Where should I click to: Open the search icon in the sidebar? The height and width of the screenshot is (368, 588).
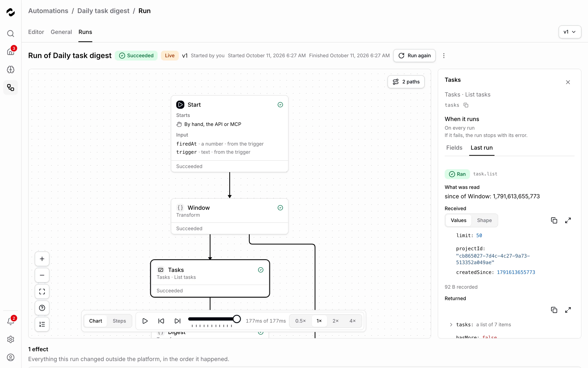click(10, 33)
